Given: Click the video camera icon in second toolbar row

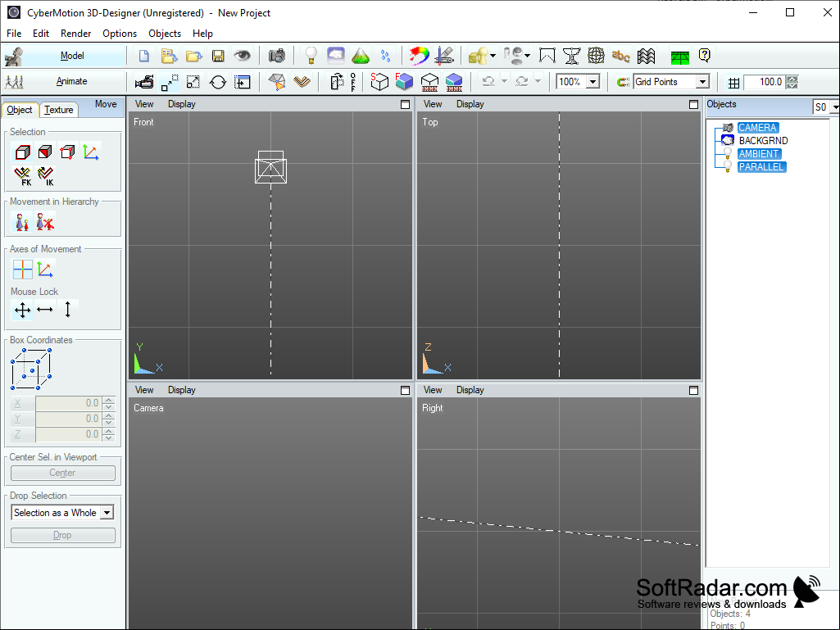Looking at the screenshot, I should tap(144, 82).
